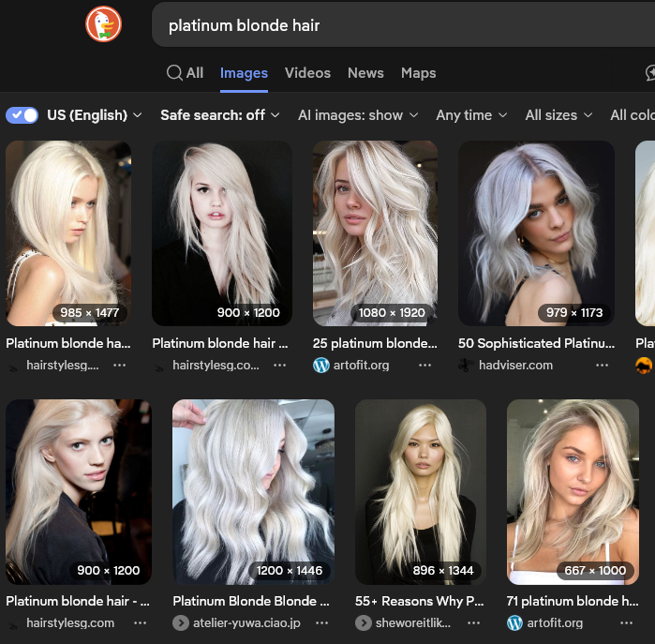
Task: Toggle the US (English) region switch
Action: [x=22, y=115]
